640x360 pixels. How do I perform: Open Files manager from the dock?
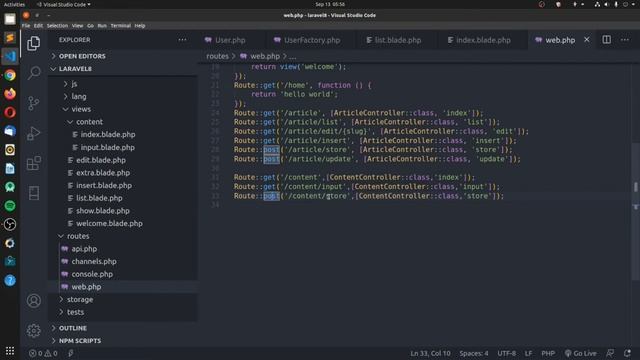click(x=10, y=19)
